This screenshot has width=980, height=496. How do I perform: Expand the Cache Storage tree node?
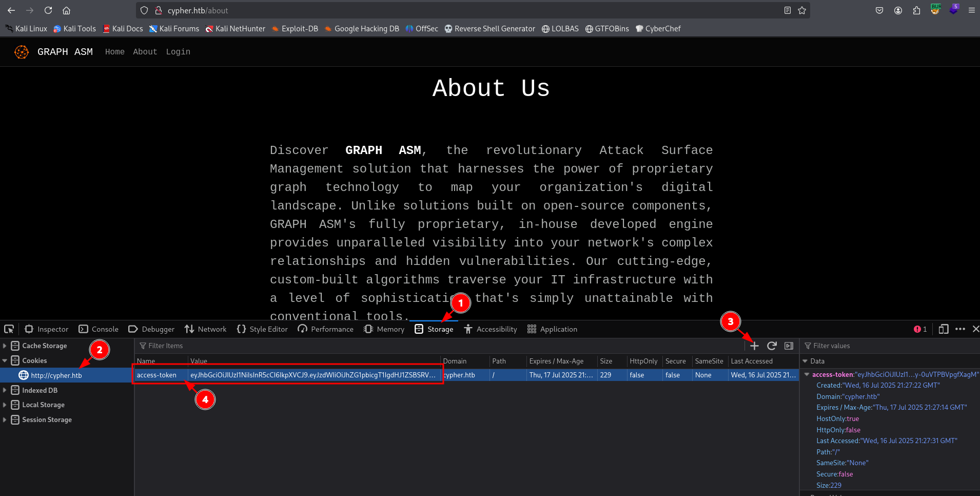pyautogui.click(x=5, y=346)
